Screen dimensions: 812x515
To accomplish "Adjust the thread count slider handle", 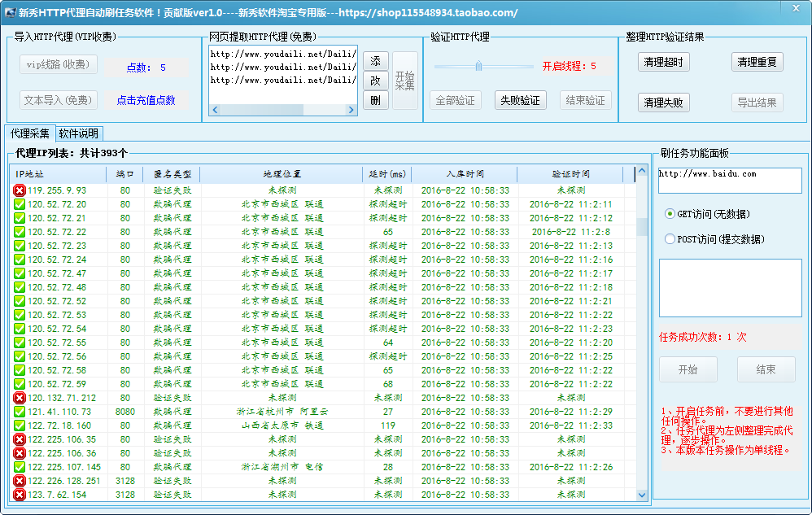I will coord(479,66).
